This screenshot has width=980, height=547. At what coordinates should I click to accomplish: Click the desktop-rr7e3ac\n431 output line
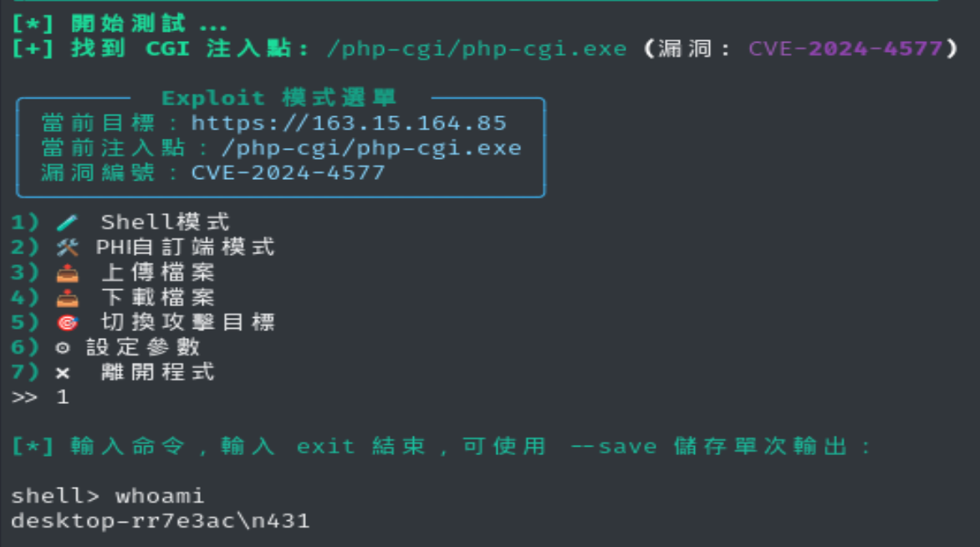tap(160, 521)
